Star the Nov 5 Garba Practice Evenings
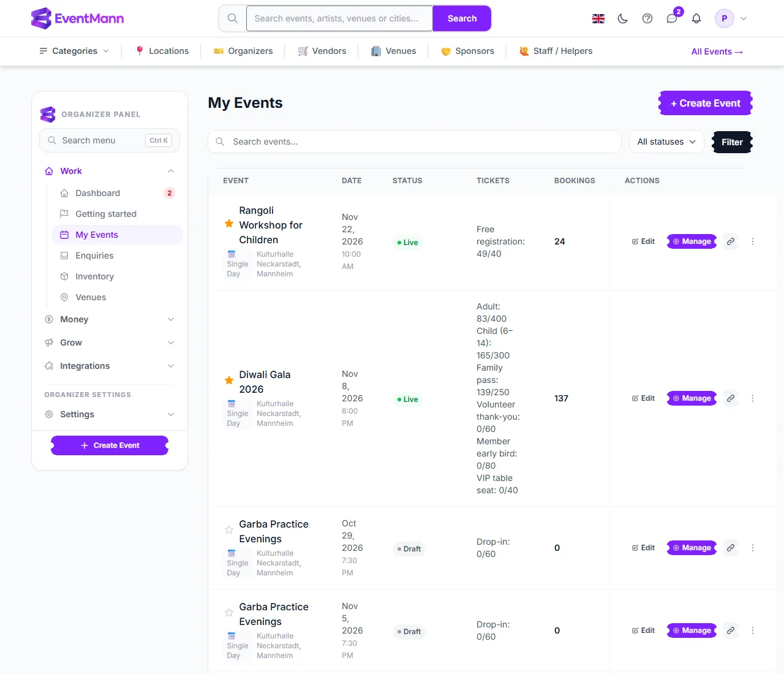Viewport: 784px width, 674px height. 229,613
